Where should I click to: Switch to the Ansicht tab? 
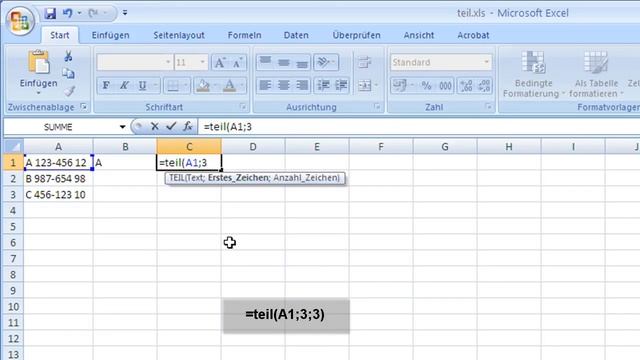coord(419,35)
